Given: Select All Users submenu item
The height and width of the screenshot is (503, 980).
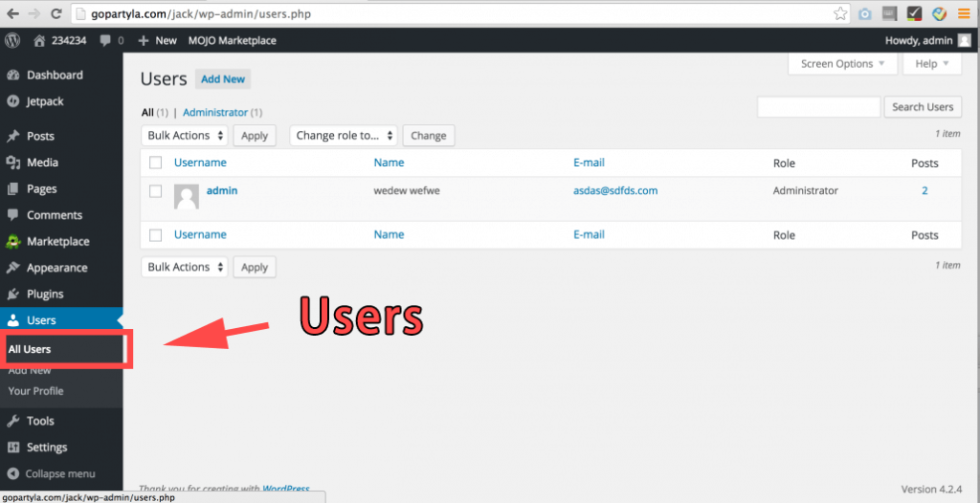Looking at the screenshot, I should (30, 349).
